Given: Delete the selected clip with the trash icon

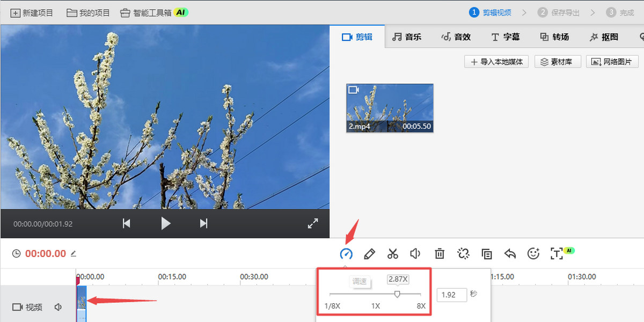Looking at the screenshot, I should tap(440, 254).
